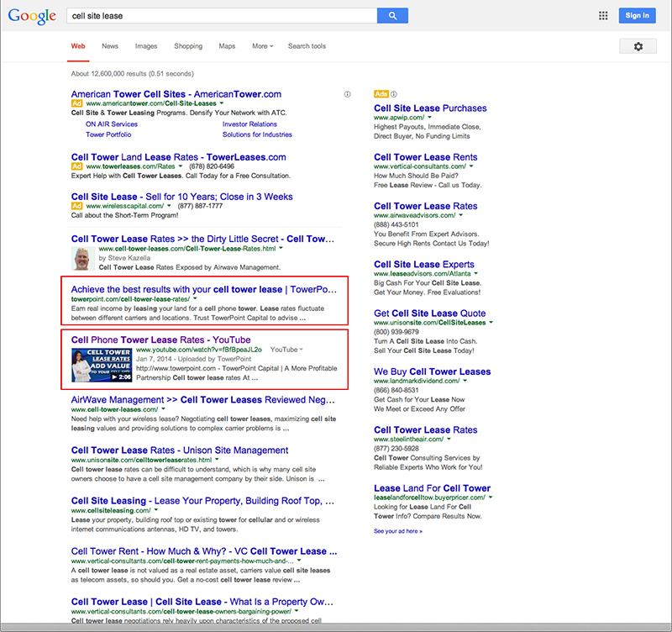Image resolution: width=672 pixels, height=632 pixels.
Task: Open What Is a Property Owner result
Action: tap(202, 602)
